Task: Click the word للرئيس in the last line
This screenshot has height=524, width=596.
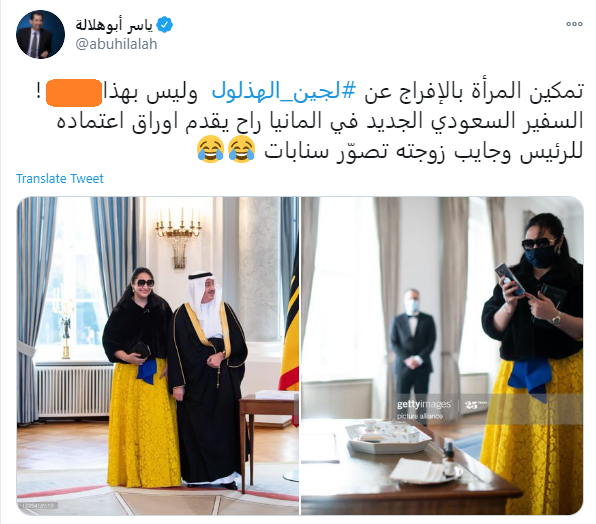Action: tap(551, 151)
